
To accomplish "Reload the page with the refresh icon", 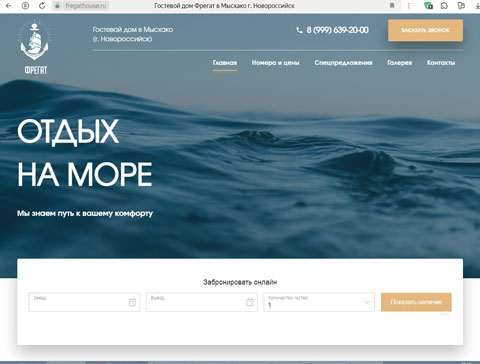I will coord(42,6).
